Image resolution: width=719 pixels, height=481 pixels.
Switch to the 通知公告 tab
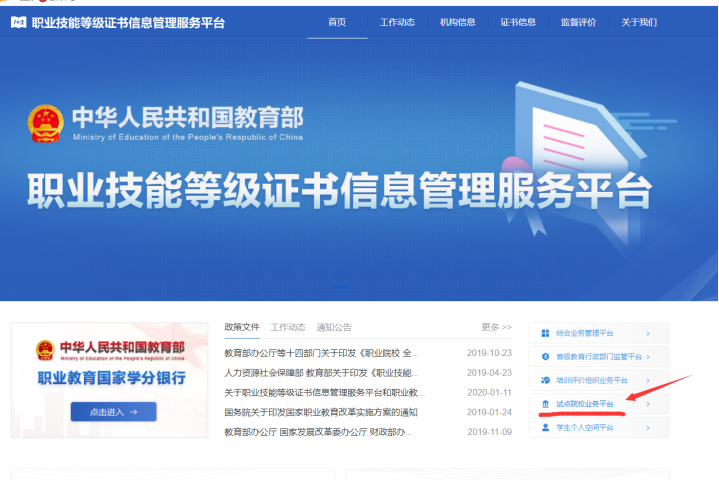tap(333, 327)
